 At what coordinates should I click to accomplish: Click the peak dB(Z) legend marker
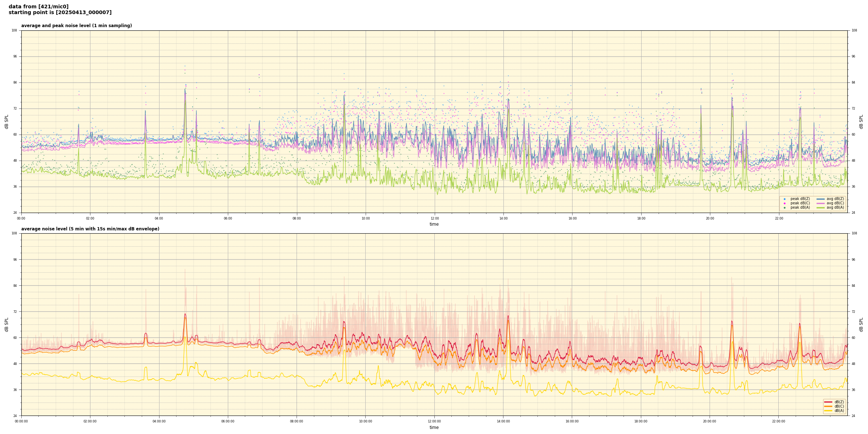pos(784,199)
